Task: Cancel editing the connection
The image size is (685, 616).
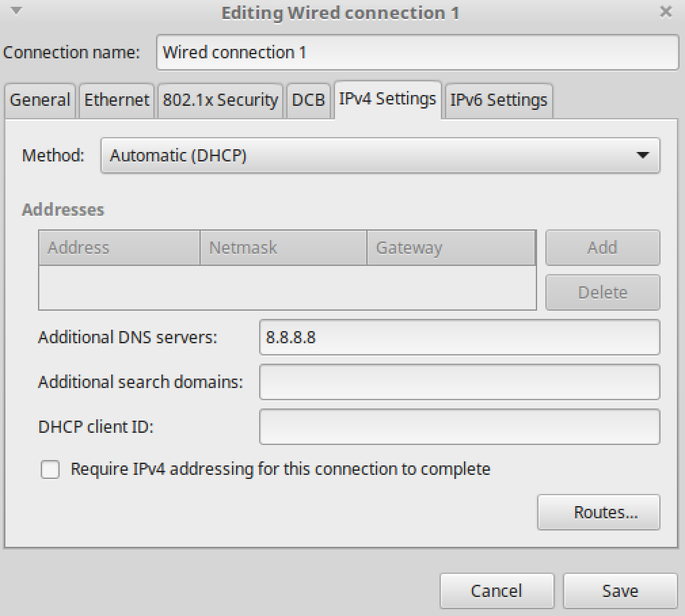Action: [x=496, y=591]
